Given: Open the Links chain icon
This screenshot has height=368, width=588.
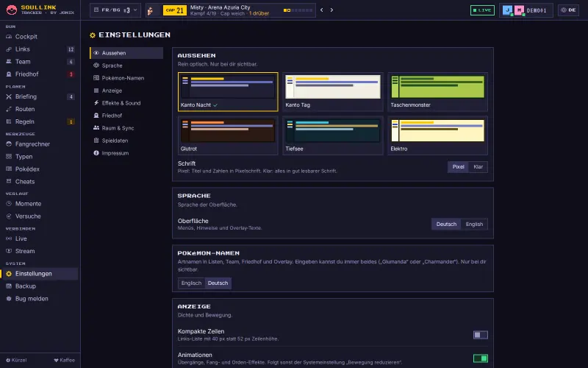Looking at the screenshot, I should pyautogui.click(x=9, y=49).
